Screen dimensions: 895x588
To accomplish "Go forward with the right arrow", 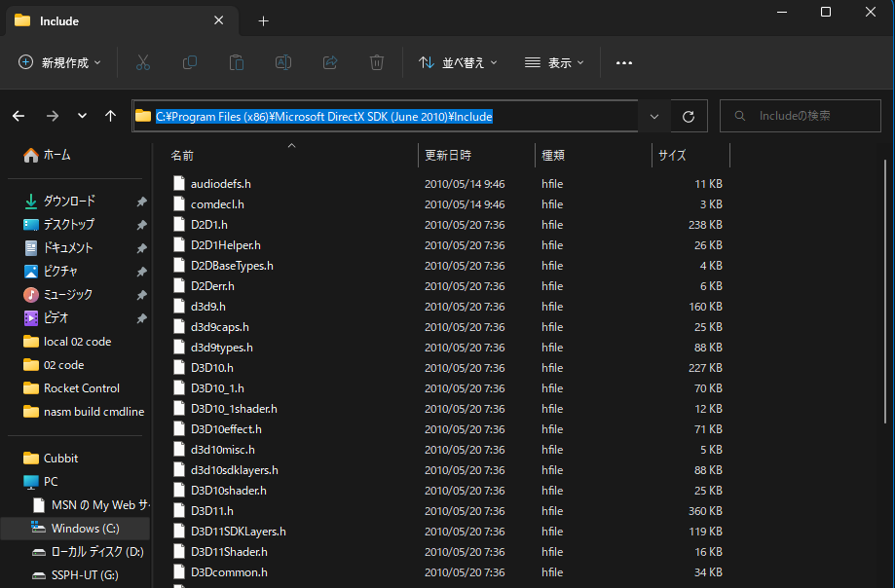I will pos(53,117).
